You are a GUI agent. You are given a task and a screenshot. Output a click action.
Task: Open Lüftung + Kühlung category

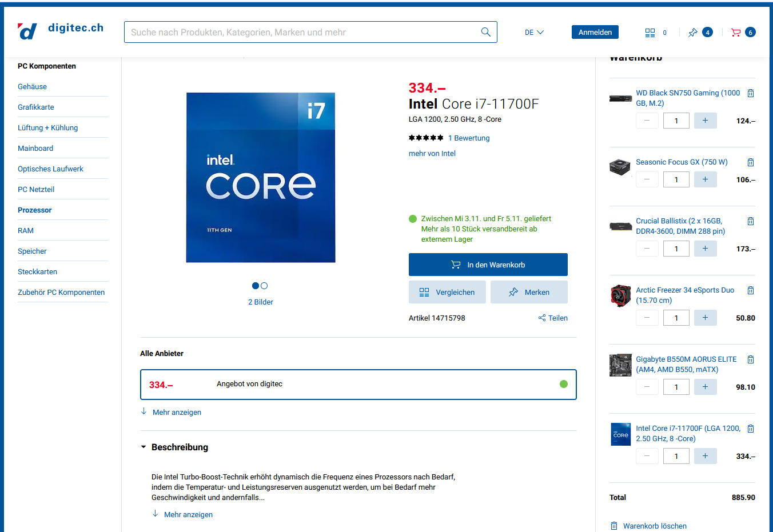point(48,128)
